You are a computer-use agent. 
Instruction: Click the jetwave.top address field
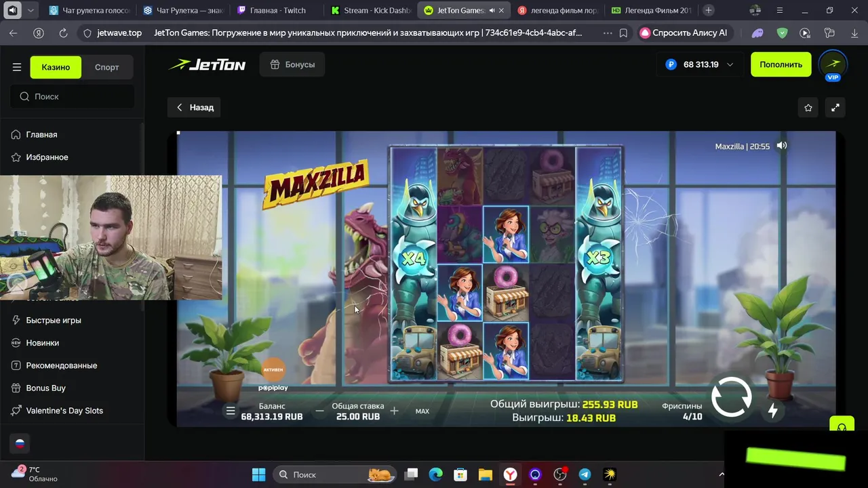tap(119, 33)
